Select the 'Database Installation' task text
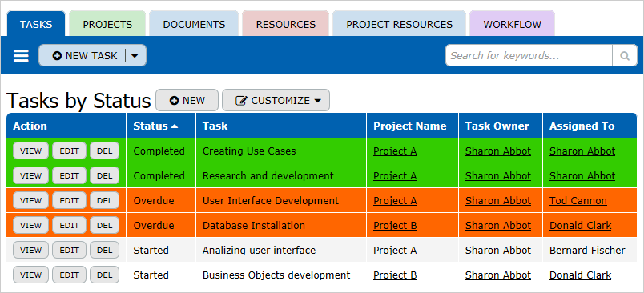Screen dimensions: 644x293 (x=254, y=225)
